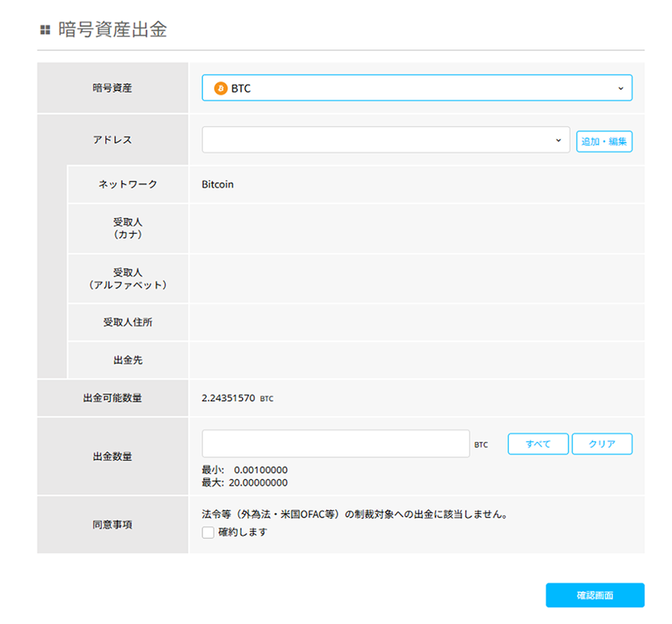
Task: Click the 出金先 row label
Action: point(127,360)
